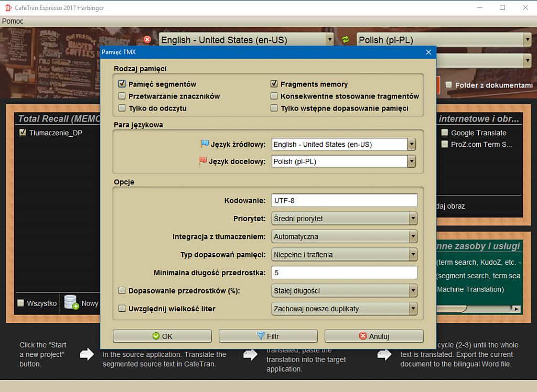Click the OK button
The width and height of the screenshot is (537, 392).
click(x=163, y=336)
